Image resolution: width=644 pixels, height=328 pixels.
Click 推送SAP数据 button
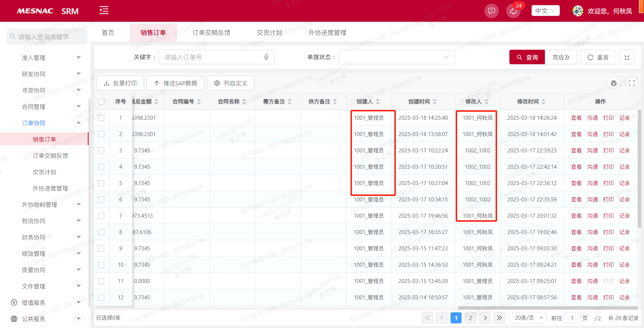coord(176,83)
